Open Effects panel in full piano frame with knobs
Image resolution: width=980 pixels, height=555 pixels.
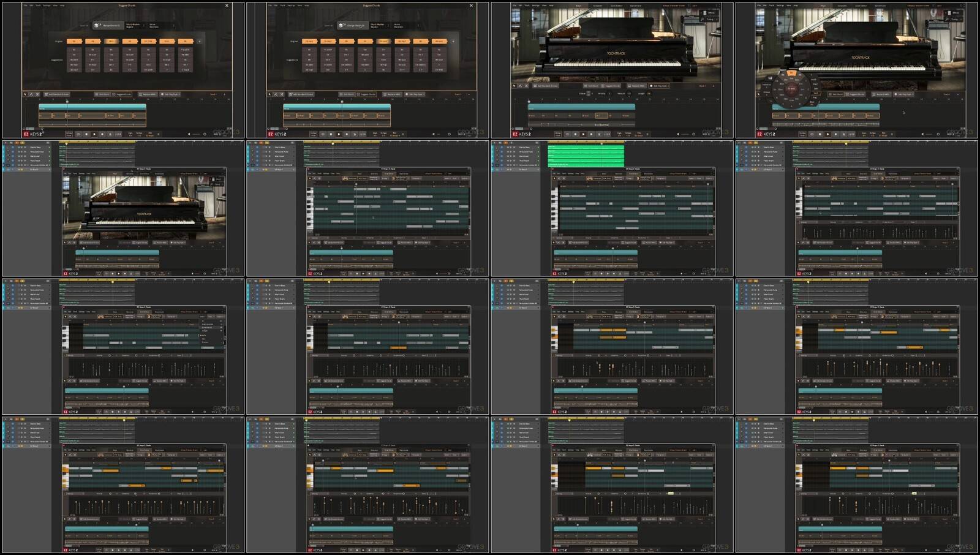(x=709, y=13)
